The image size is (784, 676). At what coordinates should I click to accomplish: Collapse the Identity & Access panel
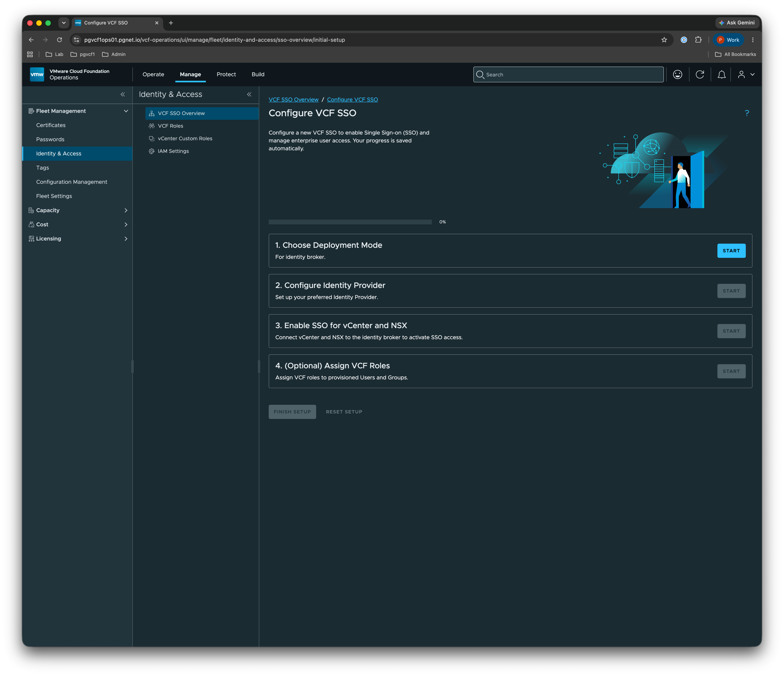coord(249,94)
